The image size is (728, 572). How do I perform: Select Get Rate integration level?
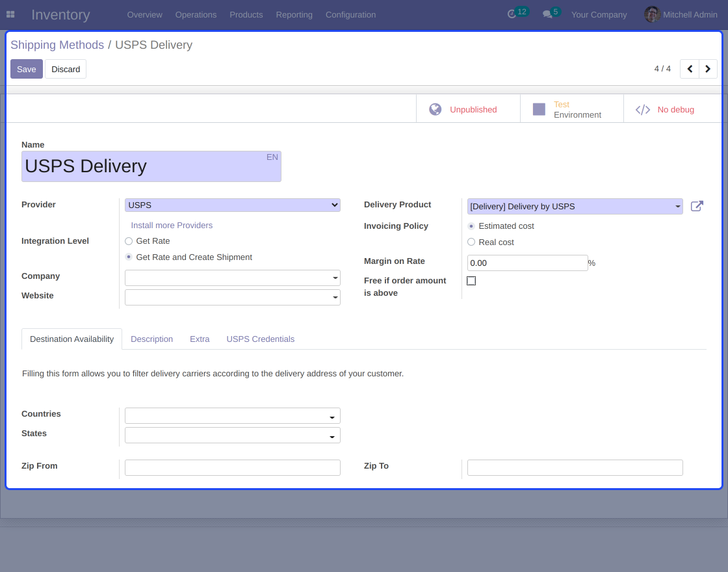click(129, 241)
